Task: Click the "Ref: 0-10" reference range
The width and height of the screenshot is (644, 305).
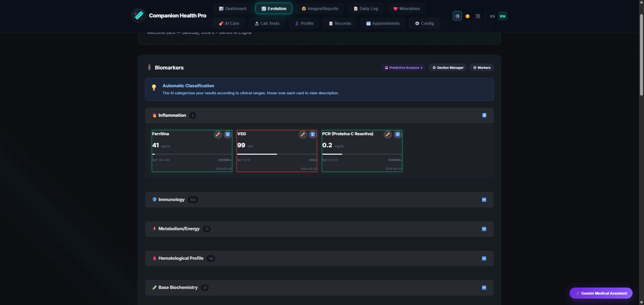Action: pyautogui.click(x=244, y=160)
